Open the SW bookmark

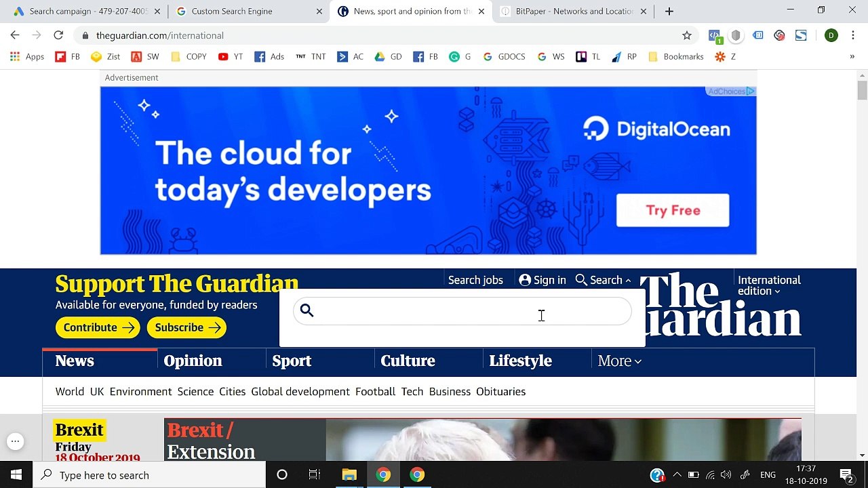click(145, 57)
